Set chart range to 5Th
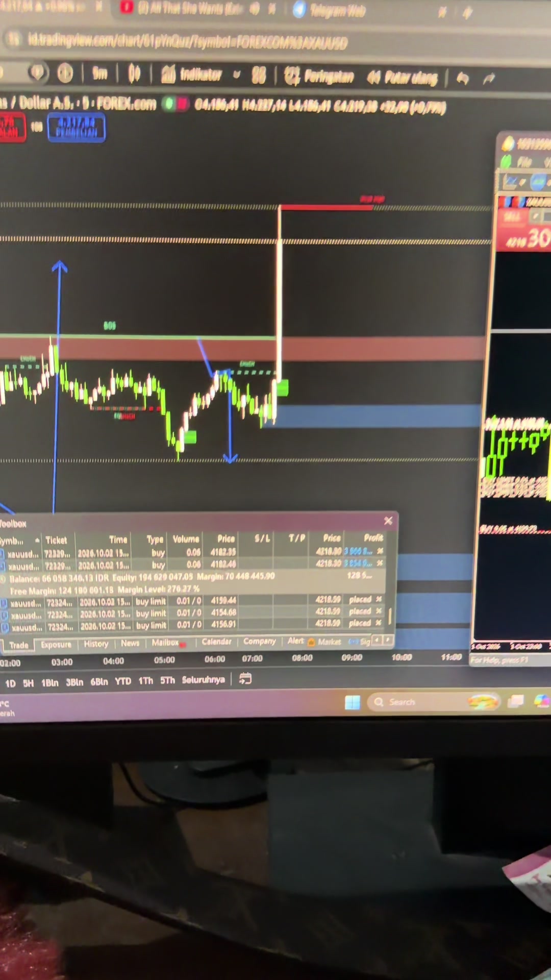Image resolution: width=551 pixels, height=980 pixels. [x=167, y=680]
